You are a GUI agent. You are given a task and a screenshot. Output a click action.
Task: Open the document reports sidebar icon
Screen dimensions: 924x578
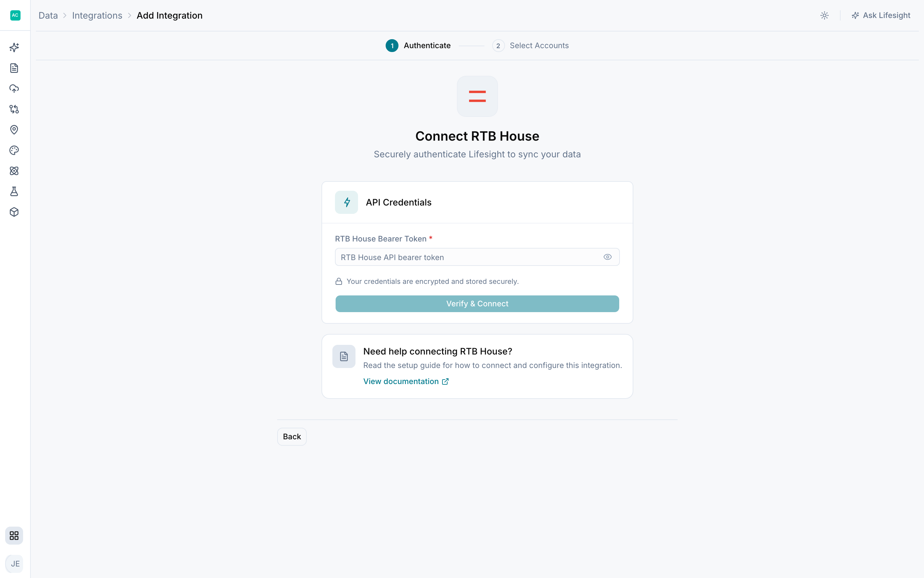pyautogui.click(x=14, y=68)
